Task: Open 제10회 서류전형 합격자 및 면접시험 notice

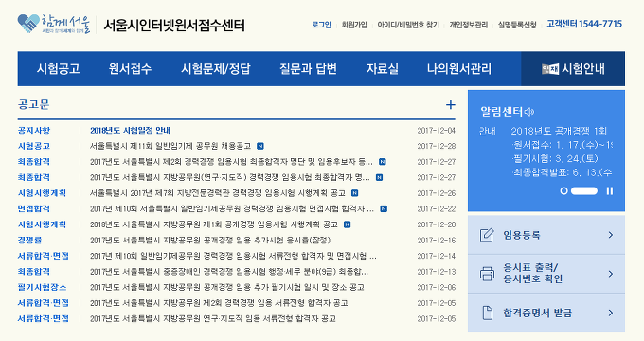Action: pyautogui.click(x=233, y=256)
